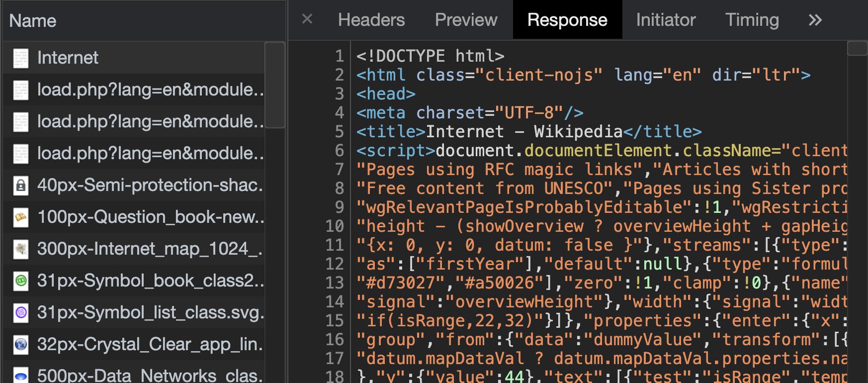Click the response pane scrollbar thumb
Screen dimensions: 868x383
point(857,48)
